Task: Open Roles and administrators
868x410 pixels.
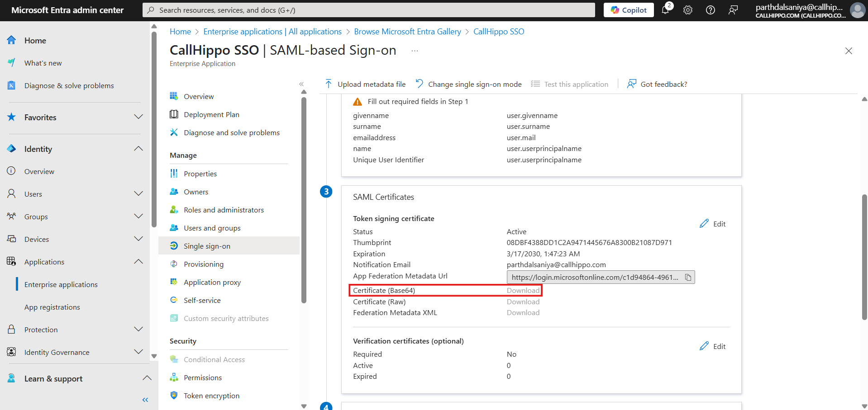Action: (x=224, y=210)
